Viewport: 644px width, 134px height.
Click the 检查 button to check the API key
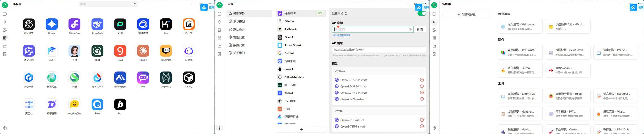click(420, 29)
